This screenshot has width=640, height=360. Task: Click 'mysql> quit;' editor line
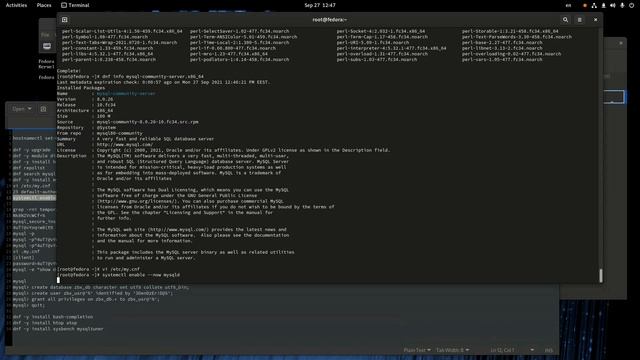click(29, 305)
